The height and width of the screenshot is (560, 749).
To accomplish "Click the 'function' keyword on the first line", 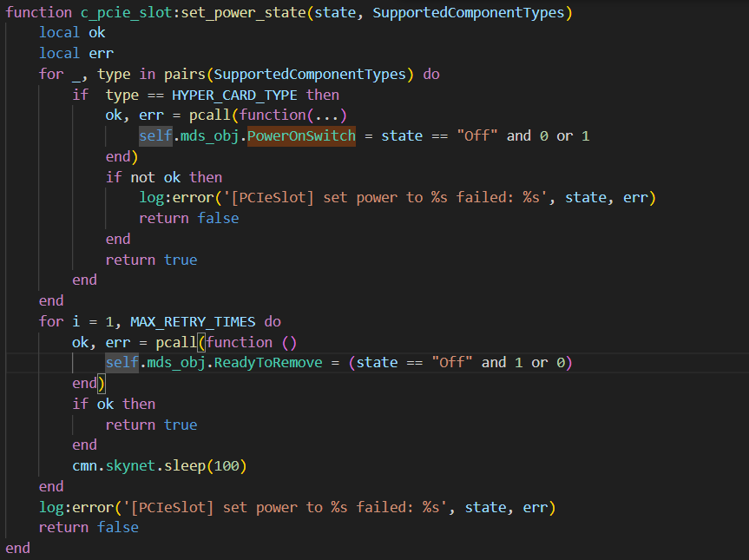I will pos(38,12).
